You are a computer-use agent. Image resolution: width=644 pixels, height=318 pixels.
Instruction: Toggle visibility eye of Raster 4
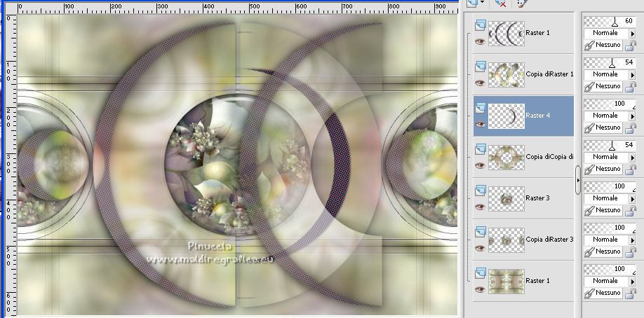coord(480,124)
